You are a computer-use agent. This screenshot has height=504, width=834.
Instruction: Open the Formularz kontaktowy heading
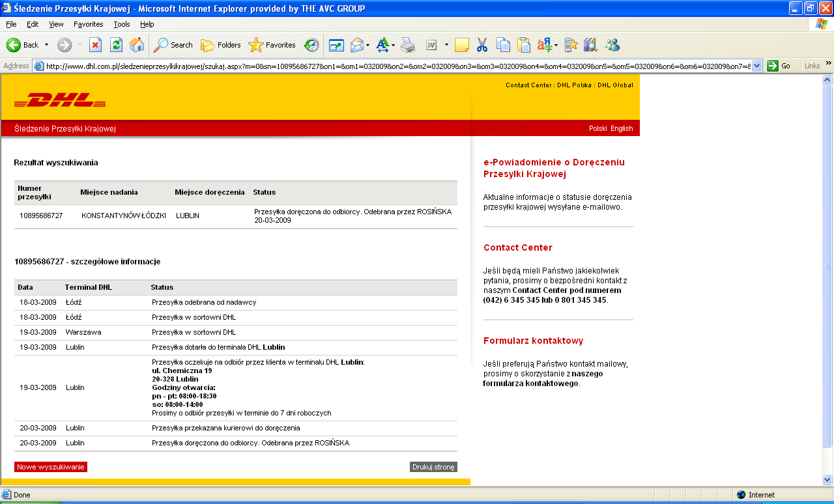533,341
